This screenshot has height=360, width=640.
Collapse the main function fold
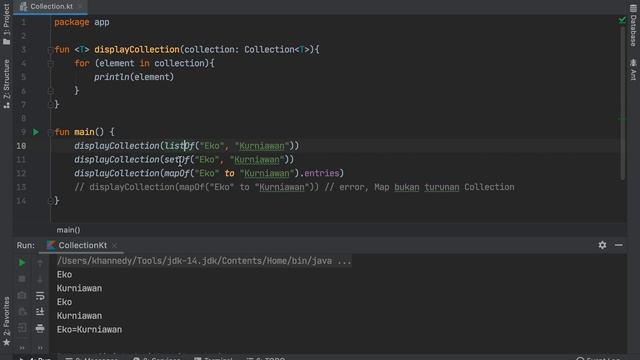[50, 132]
